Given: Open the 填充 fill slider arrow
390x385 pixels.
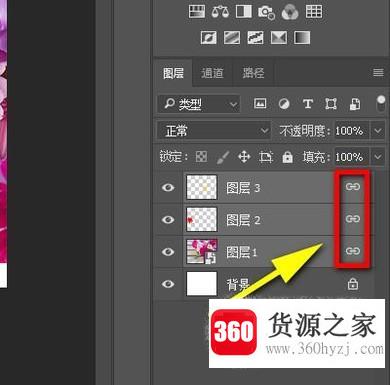Looking at the screenshot, I should 378,157.
